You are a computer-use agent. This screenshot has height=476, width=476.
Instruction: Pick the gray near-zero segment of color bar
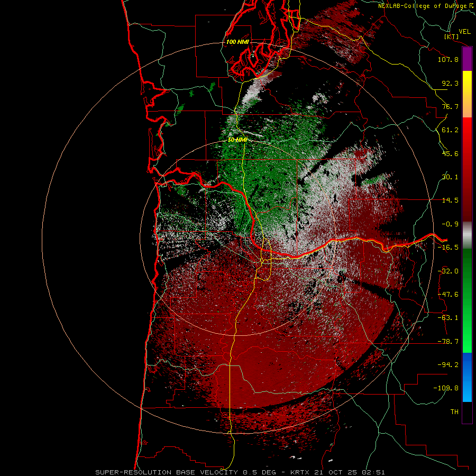pos(467,235)
